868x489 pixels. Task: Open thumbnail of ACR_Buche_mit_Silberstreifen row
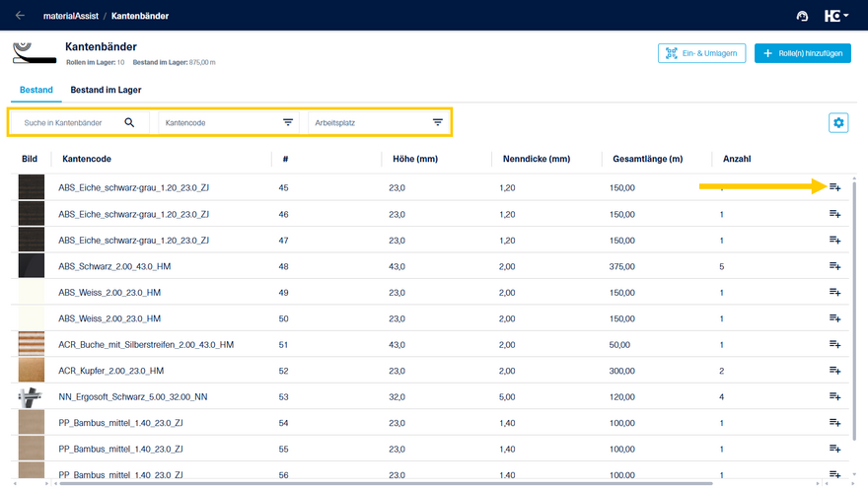click(x=31, y=344)
